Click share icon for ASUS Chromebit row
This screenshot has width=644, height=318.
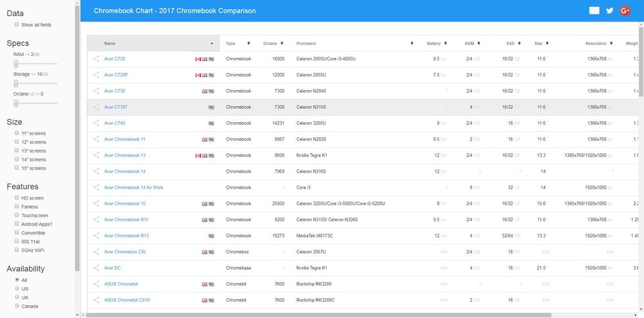coord(96,284)
